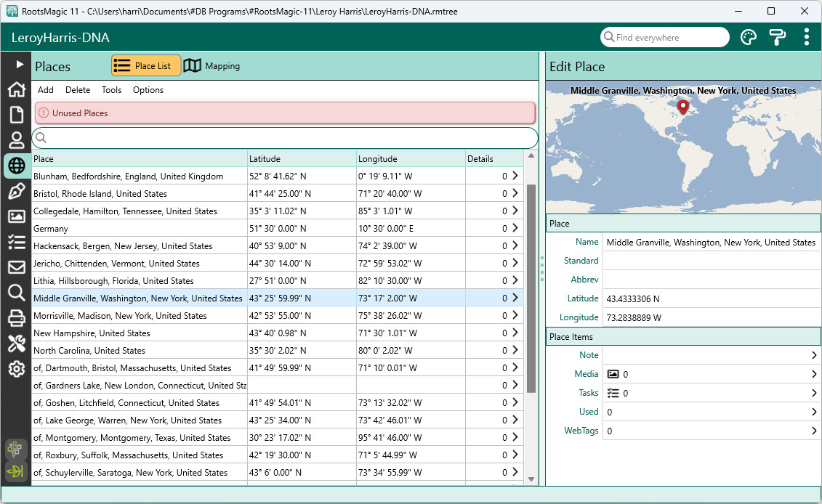Open the Options menu

click(x=148, y=90)
